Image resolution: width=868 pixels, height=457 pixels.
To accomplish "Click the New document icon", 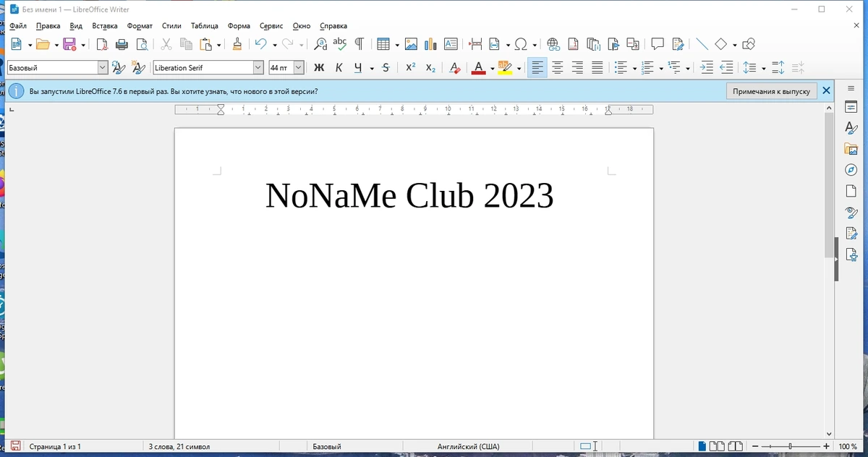I will 17,44.
